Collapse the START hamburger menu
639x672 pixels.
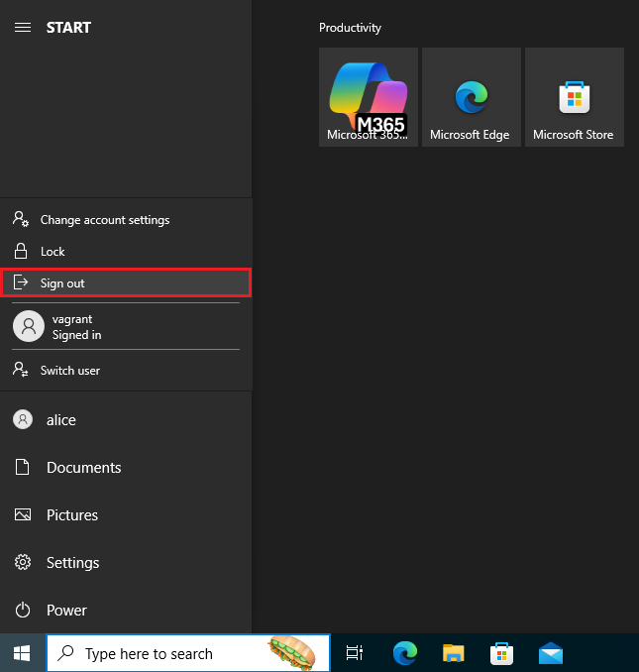(x=23, y=28)
